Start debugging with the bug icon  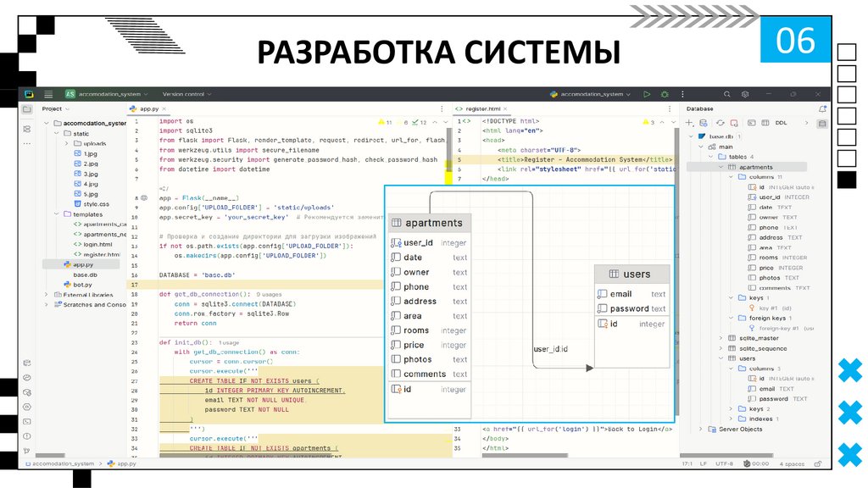pos(665,94)
